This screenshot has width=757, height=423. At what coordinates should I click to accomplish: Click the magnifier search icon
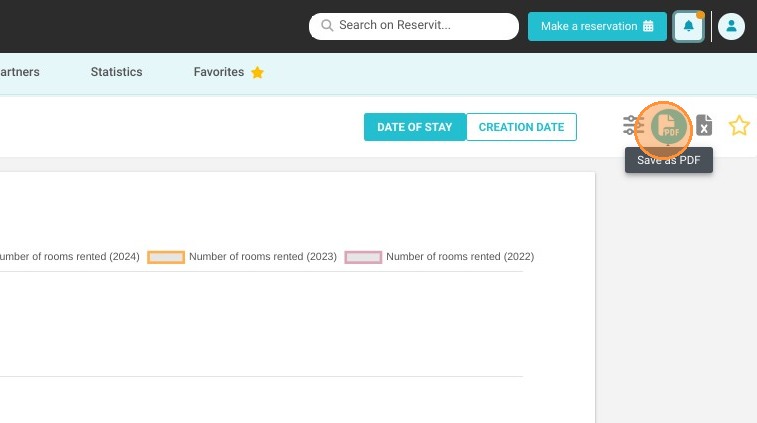coord(327,25)
